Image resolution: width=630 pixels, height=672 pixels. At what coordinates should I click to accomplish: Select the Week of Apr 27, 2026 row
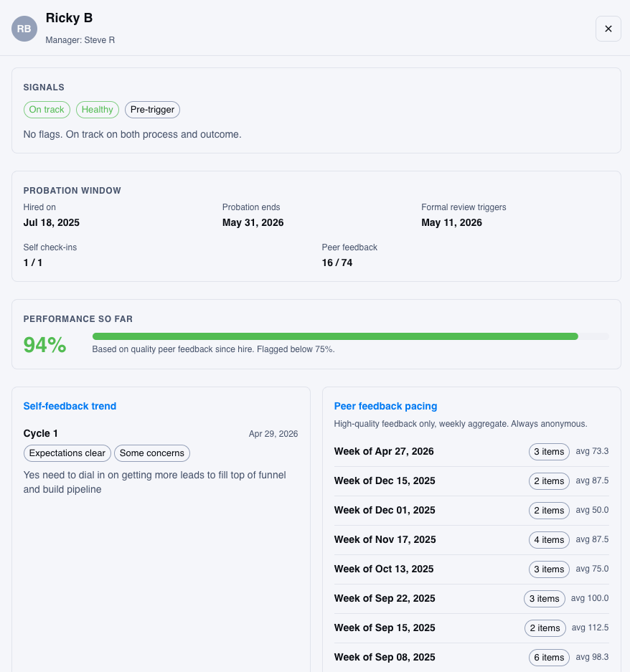[x=471, y=452]
